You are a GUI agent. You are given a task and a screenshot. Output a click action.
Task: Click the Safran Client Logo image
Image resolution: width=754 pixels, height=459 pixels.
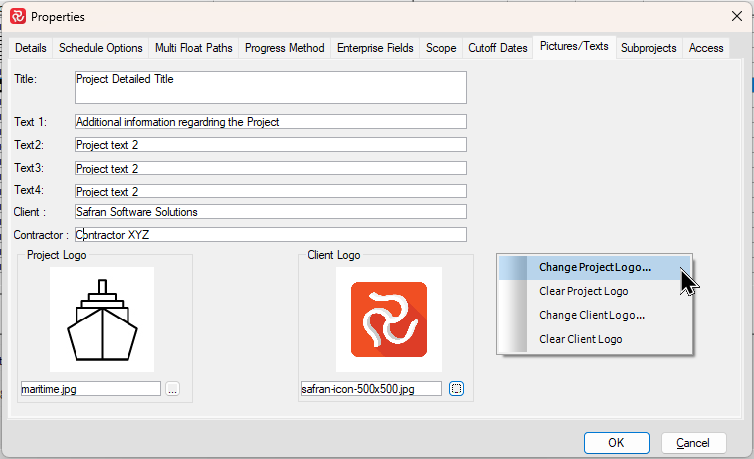click(x=388, y=319)
